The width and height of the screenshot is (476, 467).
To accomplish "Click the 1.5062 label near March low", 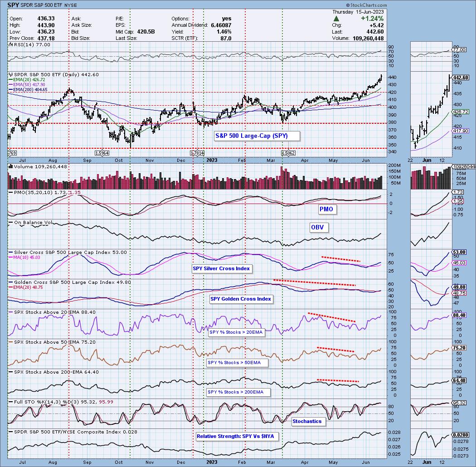I will point(288,153).
